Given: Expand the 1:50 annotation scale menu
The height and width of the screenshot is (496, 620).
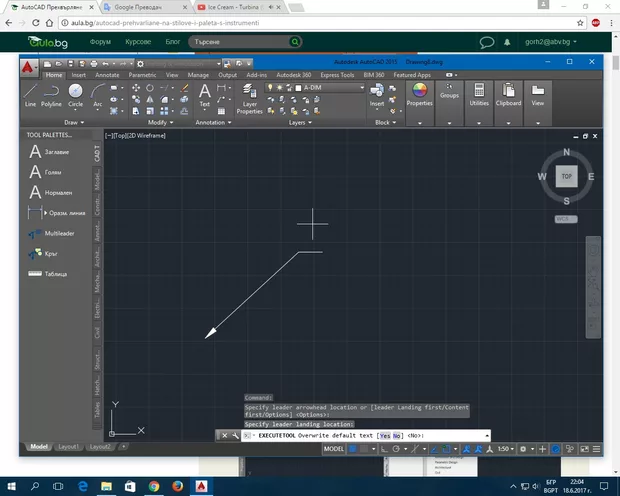Looking at the screenshot, I should tap(507, 450).
